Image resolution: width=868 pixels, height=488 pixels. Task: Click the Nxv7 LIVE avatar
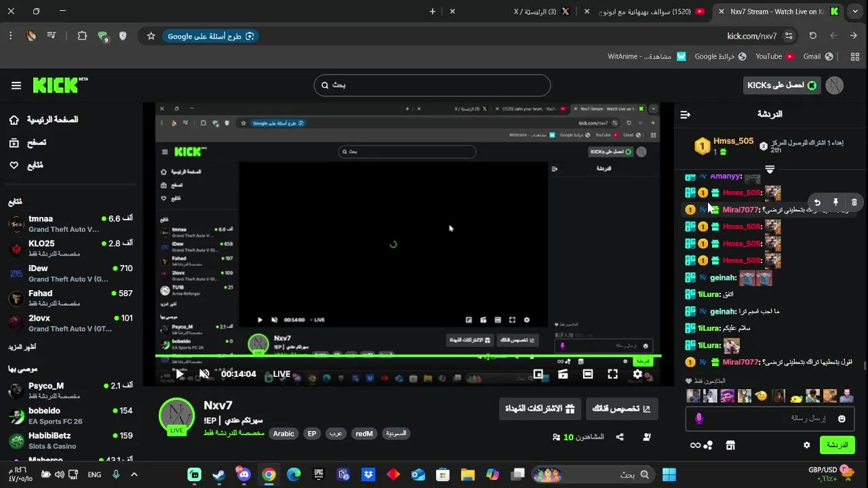tap(176, 415)
